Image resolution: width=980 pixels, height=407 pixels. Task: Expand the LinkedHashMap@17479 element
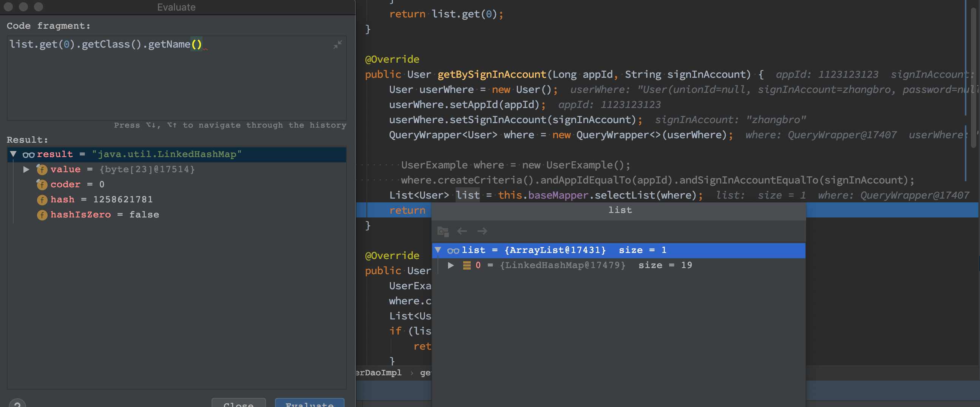click(451, 265)
